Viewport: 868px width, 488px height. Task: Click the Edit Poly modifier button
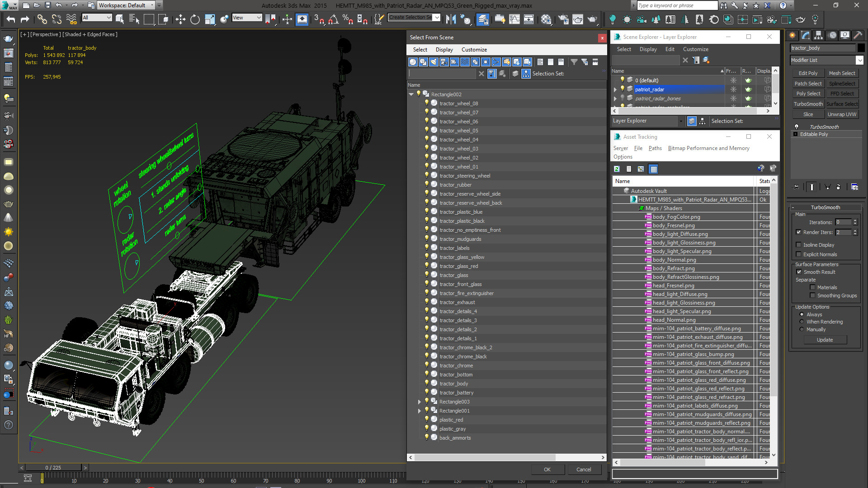click(808, 73)
